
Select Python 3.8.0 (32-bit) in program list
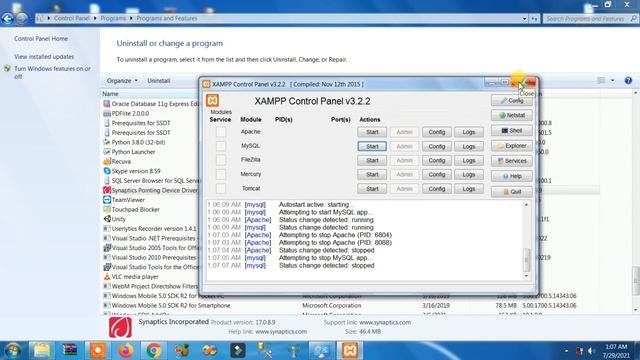point(138,142)
